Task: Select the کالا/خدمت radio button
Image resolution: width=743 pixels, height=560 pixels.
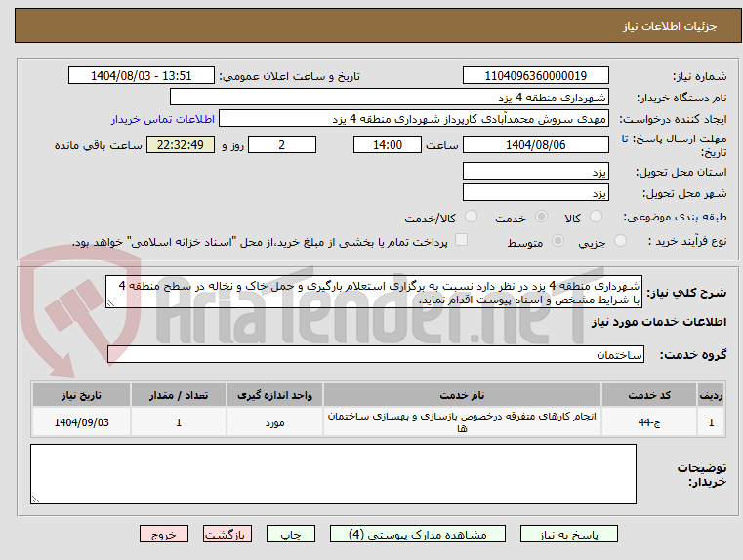Action: coord(471,217)
